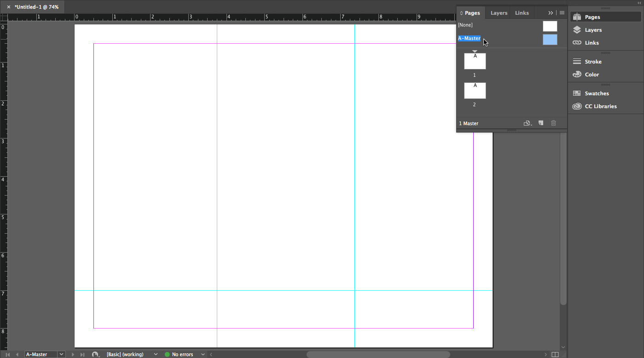This screenshot has height=358, width=644.
Task: Open the Pages panel flyout menu
Action: tap(562, 13)
